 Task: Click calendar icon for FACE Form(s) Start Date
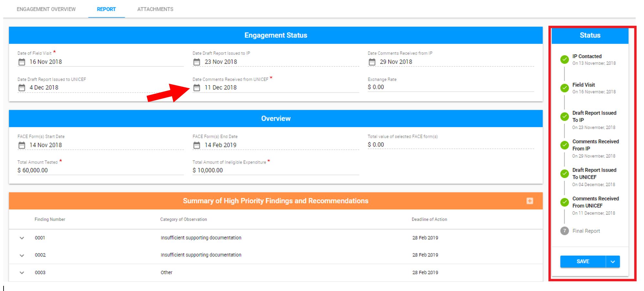(x=22, y=145)
